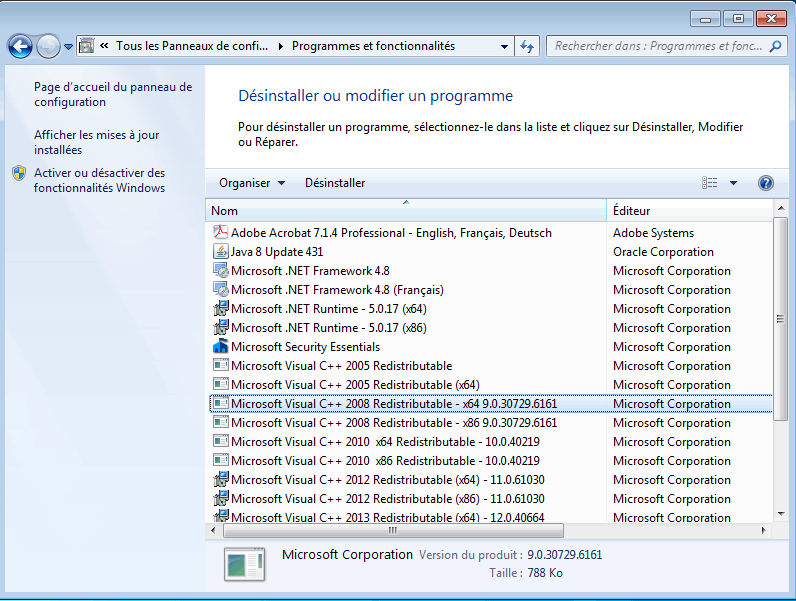Click the vertical scrollbar thumb
796x601 pixels.
(x=781, y=319)
